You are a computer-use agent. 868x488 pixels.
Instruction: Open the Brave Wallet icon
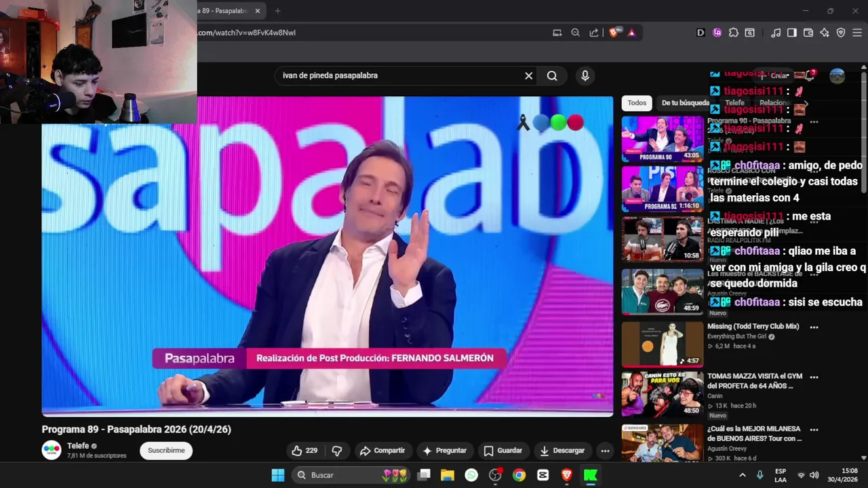(x=808, y=33)
